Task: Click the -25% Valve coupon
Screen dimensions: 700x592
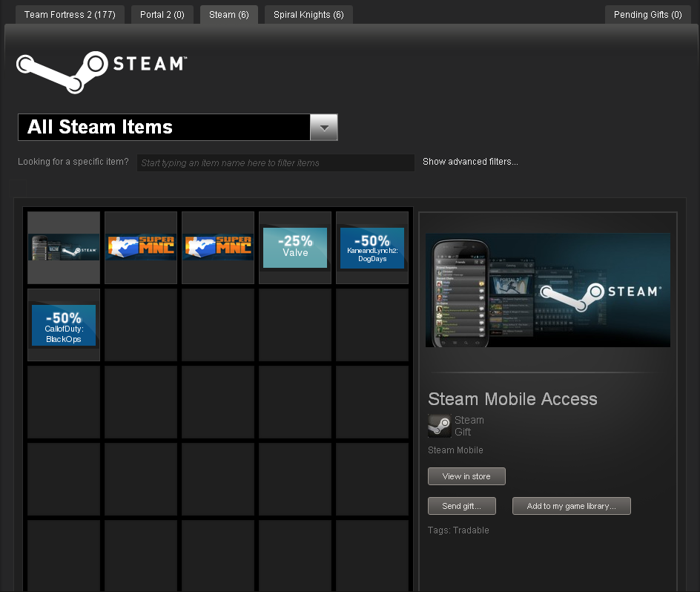Action: click(x=294, y=246)
